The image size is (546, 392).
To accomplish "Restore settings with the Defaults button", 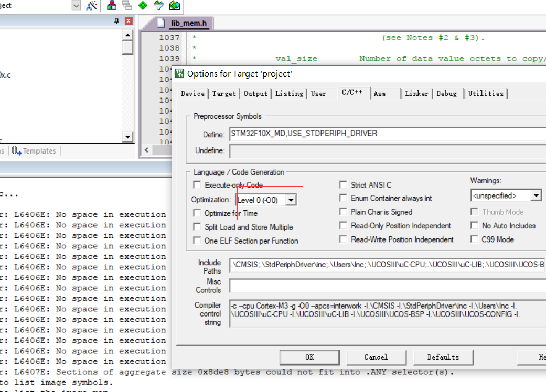I will click(x=443, y=357).
